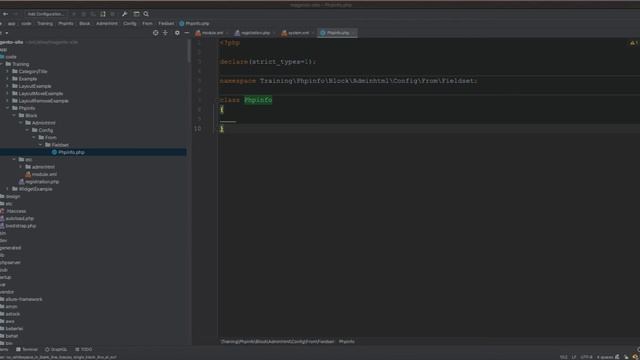Expand the CategoryTitle folder
640x360 pixels.
click(7, 71)
